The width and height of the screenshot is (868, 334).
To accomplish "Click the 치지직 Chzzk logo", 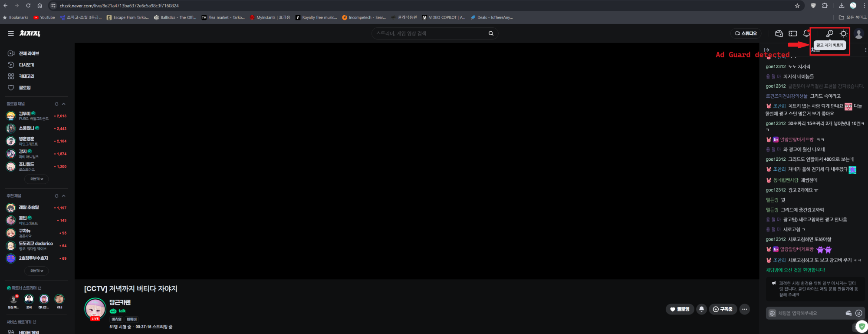I will [30, 33].
